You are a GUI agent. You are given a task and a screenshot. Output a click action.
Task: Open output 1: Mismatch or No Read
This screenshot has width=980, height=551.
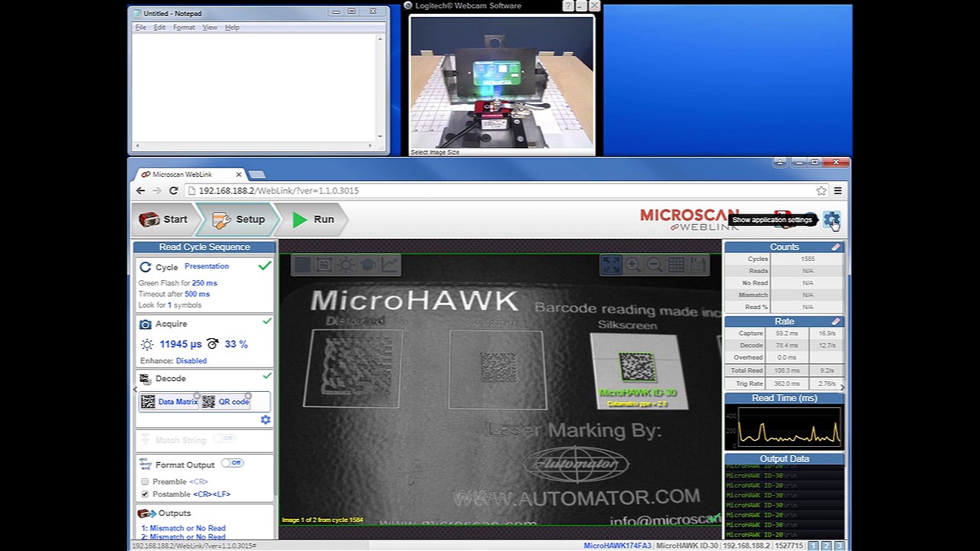coord(183,528)
